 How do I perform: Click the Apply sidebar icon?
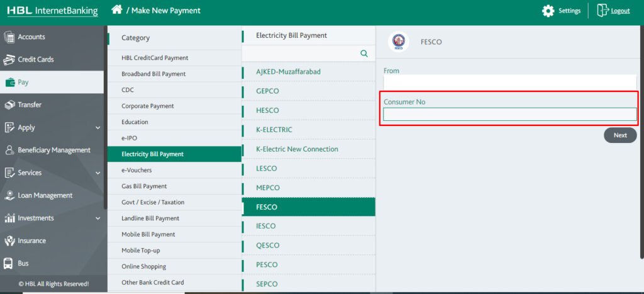tap(9, 127)
